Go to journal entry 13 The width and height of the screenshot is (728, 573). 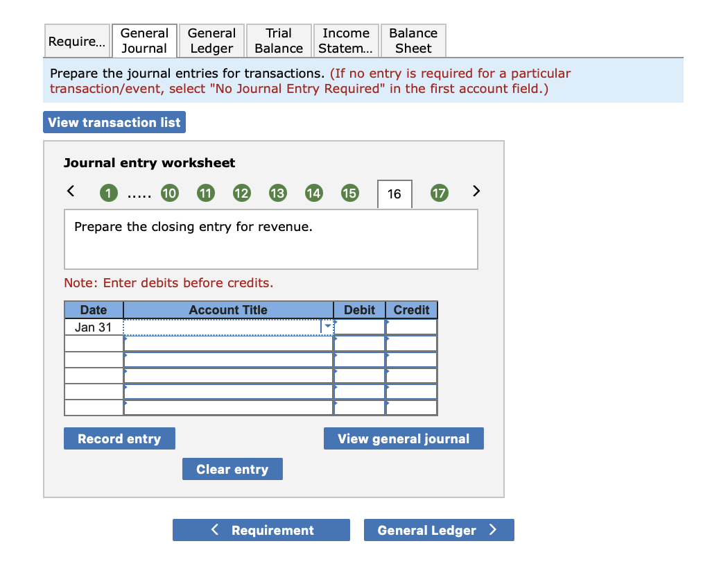[277, 193]
